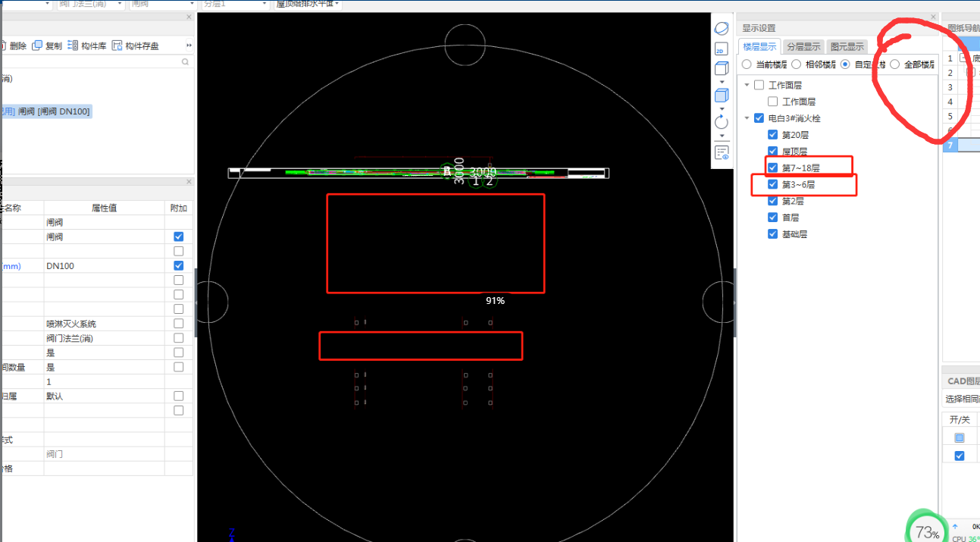
Task: Toggle parent 工作面层 checkbox
Action: [x=759, y=85]
